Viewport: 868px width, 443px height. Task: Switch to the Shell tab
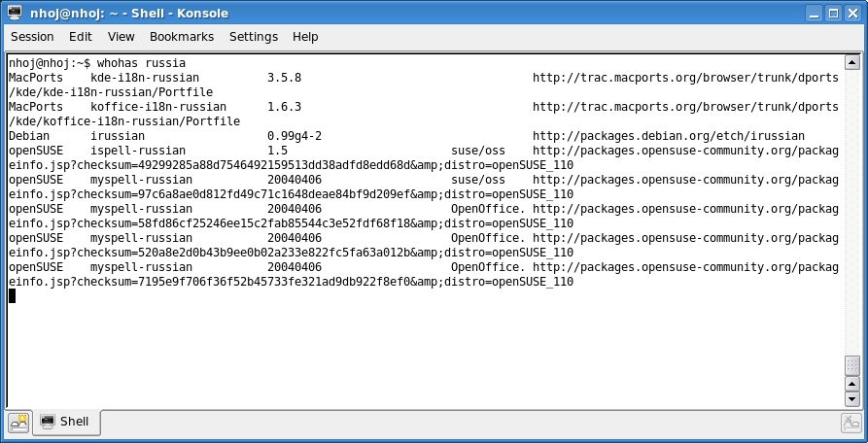[x=68, y=422]
